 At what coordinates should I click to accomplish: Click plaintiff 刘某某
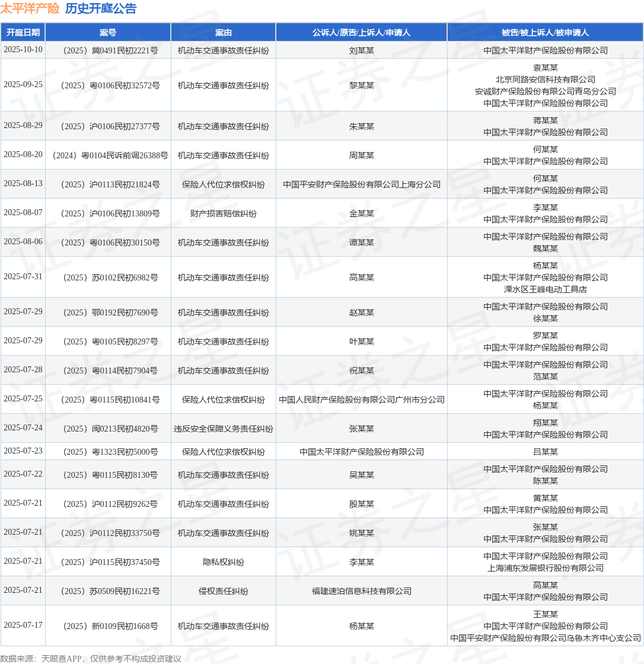tap(361, 50)
